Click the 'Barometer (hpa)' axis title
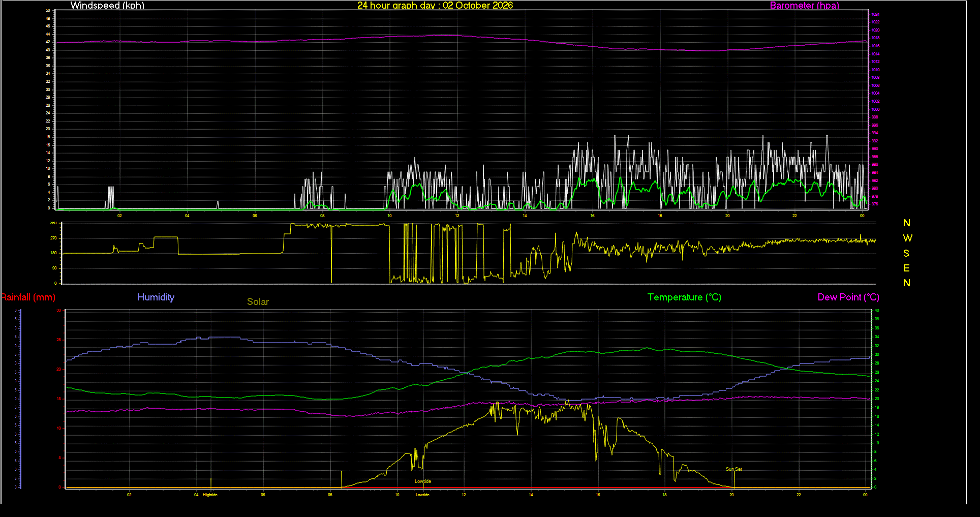Screen dimensions: 980x517 [805, 6]
